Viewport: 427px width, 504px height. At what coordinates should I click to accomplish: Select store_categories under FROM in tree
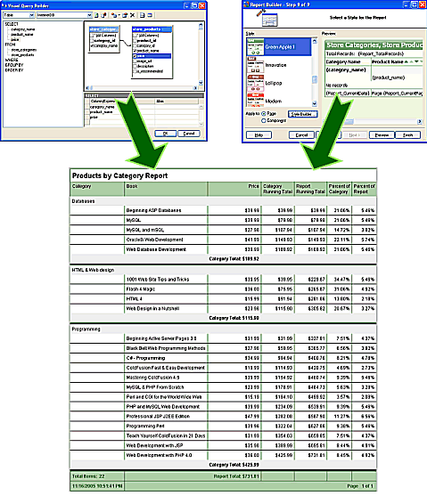coord(24,50)
